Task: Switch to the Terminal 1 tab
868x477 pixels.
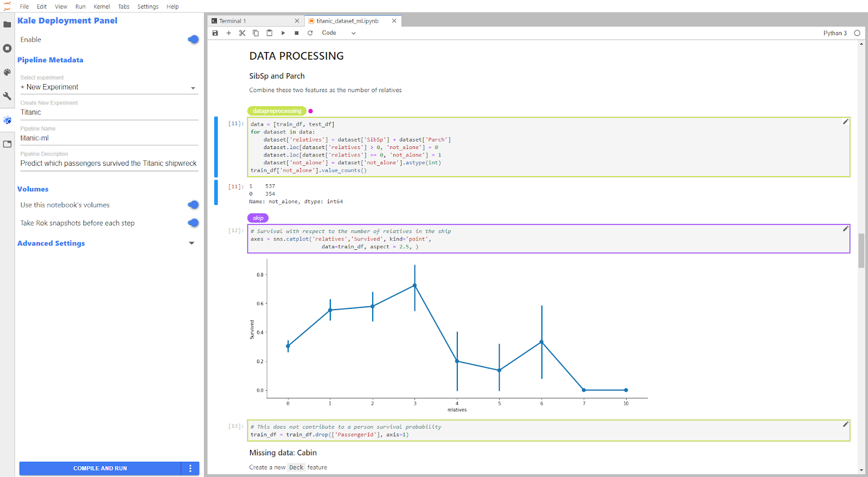Action: [x=233, y=21]
